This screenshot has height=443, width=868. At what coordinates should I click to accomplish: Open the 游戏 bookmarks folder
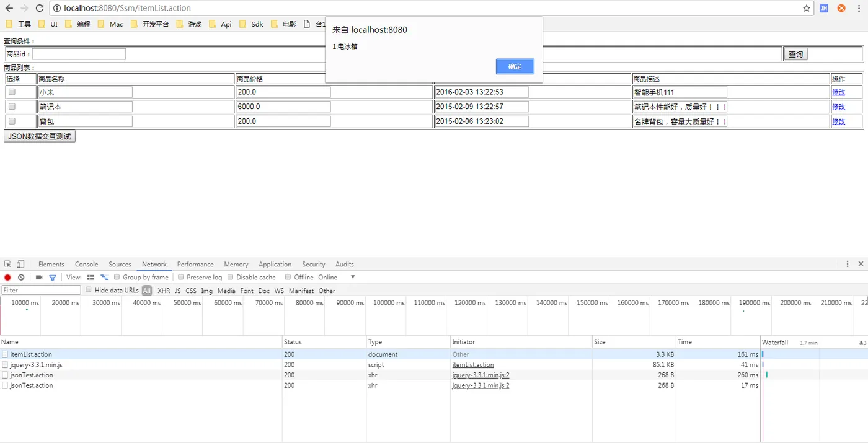pyautogui.click(x=189, y=24)
